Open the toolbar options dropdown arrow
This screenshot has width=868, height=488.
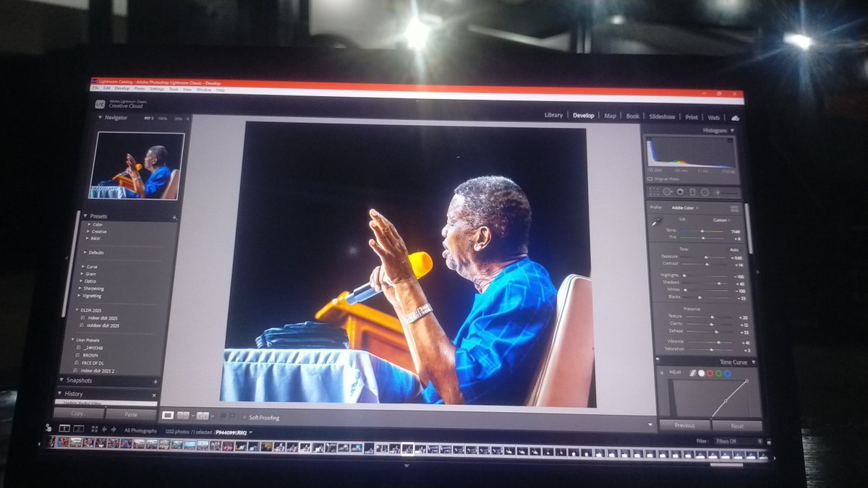(x=650, y=425)
